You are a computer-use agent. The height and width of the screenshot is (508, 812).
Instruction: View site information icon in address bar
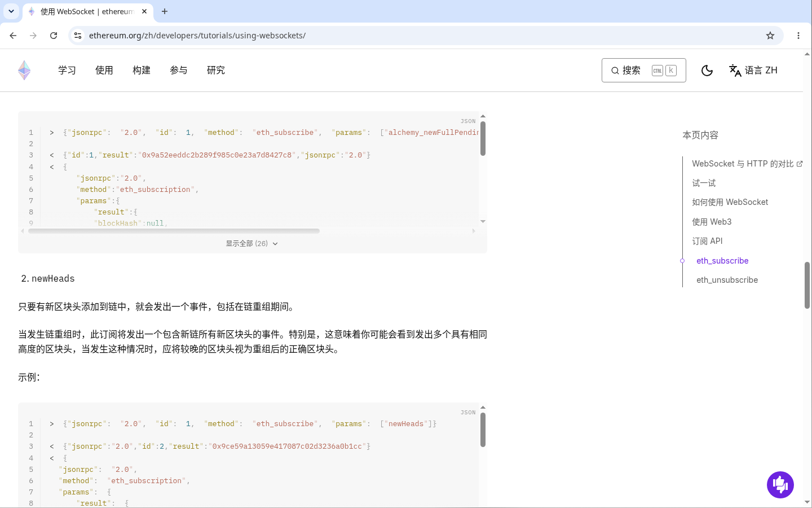coord(78,36)
